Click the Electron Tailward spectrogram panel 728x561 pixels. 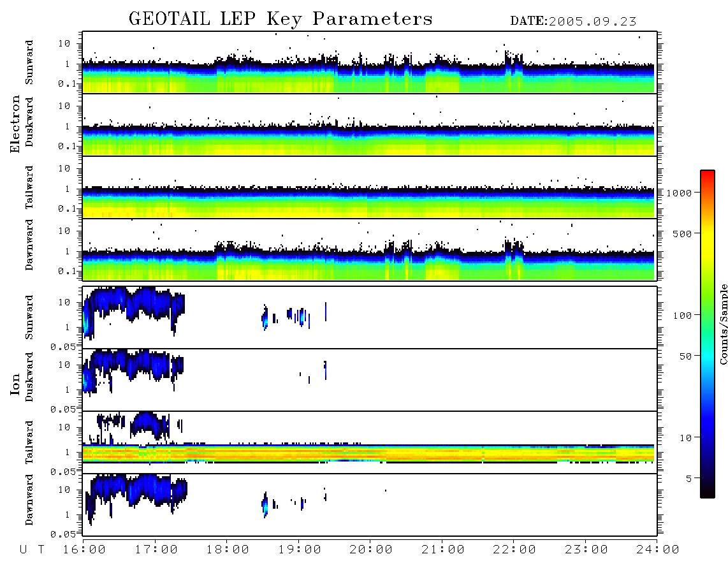pyautogui.click(x=370, y=187)
